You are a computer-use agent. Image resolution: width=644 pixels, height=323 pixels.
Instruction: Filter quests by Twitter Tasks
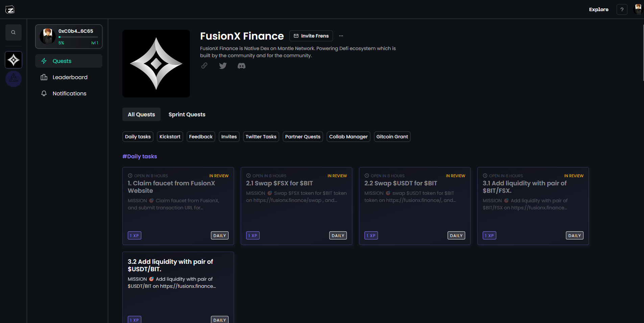(x=261, y=137)
